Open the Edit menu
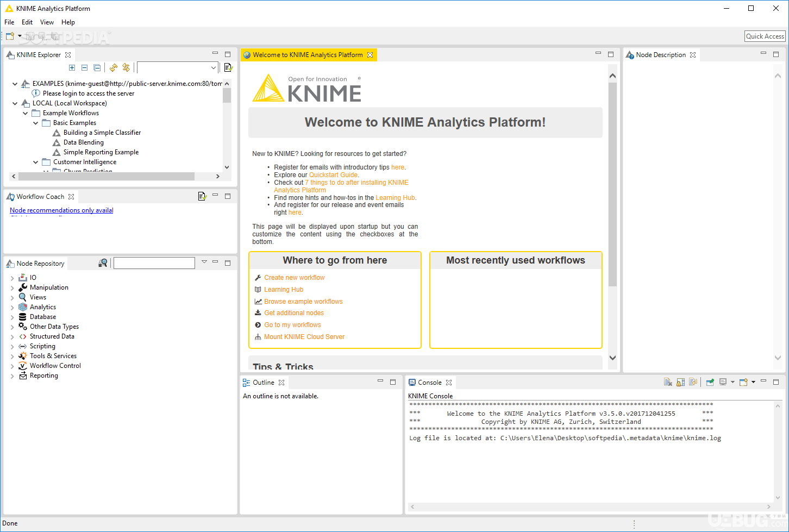The height and width of the screenshot is (532, 789). (27, 22)
